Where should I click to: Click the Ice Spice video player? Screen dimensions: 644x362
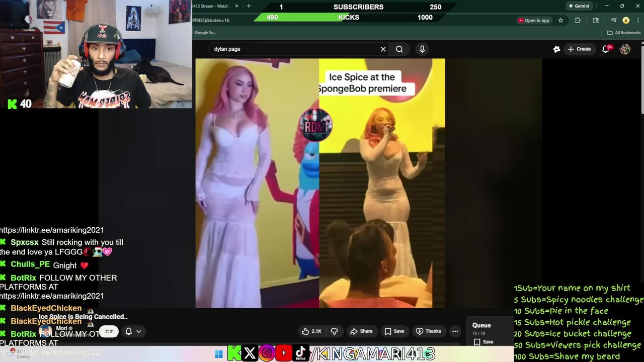coord(320,183)
